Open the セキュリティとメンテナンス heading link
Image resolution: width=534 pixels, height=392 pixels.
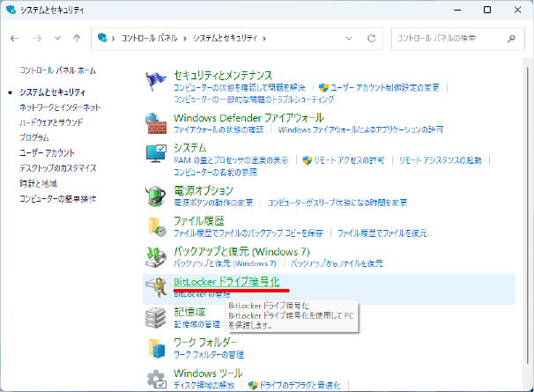223,75
